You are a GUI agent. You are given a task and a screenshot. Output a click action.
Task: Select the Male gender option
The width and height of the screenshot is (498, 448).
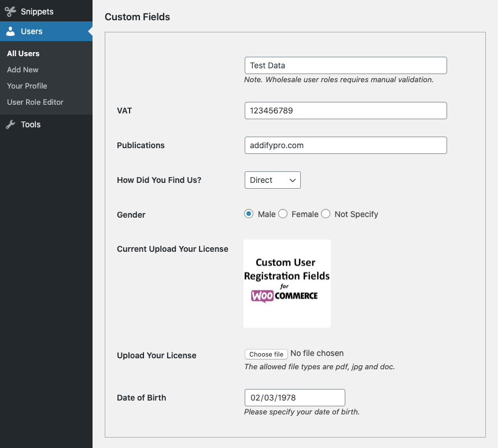(x=249, y=214)
